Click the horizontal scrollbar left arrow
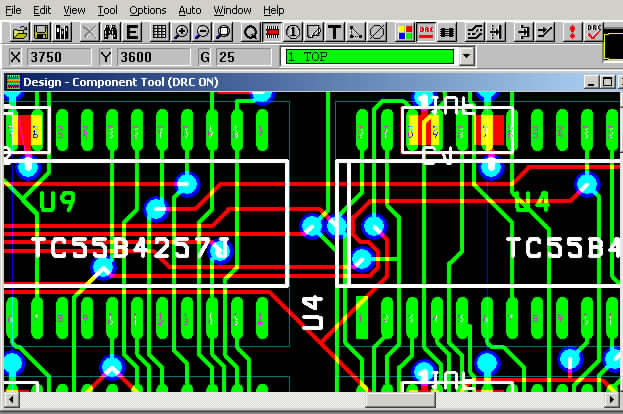 (11, 399)
